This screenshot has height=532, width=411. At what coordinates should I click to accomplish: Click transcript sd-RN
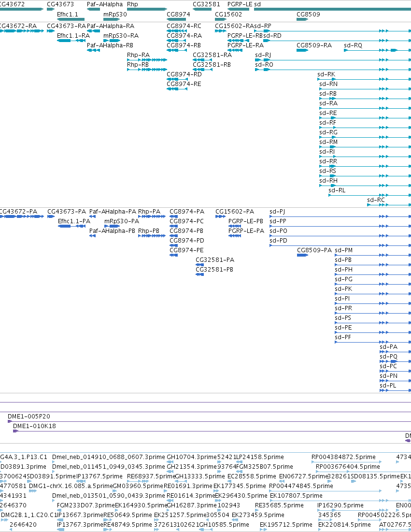click(328, 84)
